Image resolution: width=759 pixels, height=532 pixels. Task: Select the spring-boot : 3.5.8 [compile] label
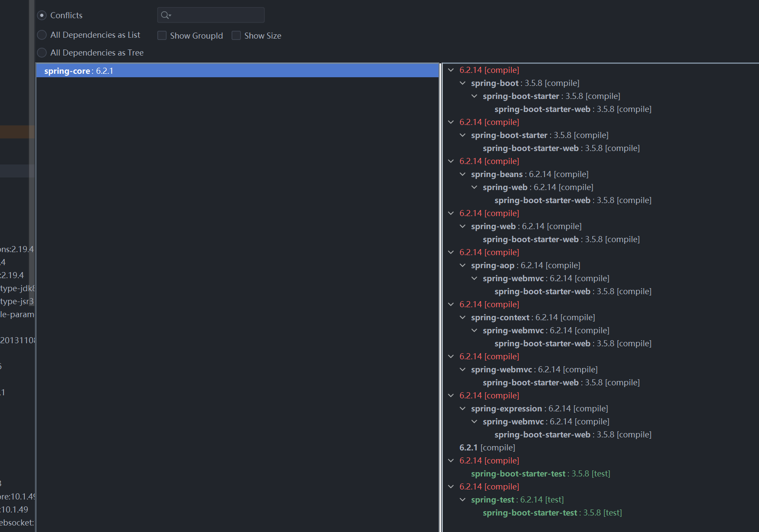pos(525,83)
